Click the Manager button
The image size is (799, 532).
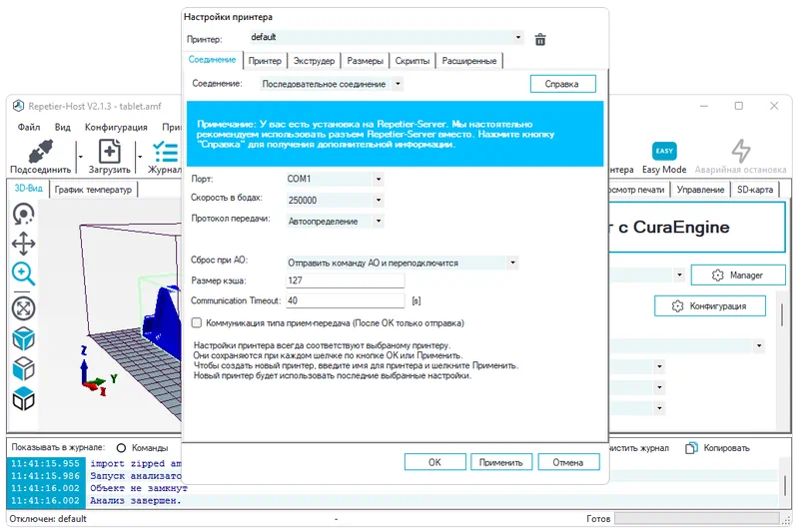pyautogui.click(x=738, y=274)
